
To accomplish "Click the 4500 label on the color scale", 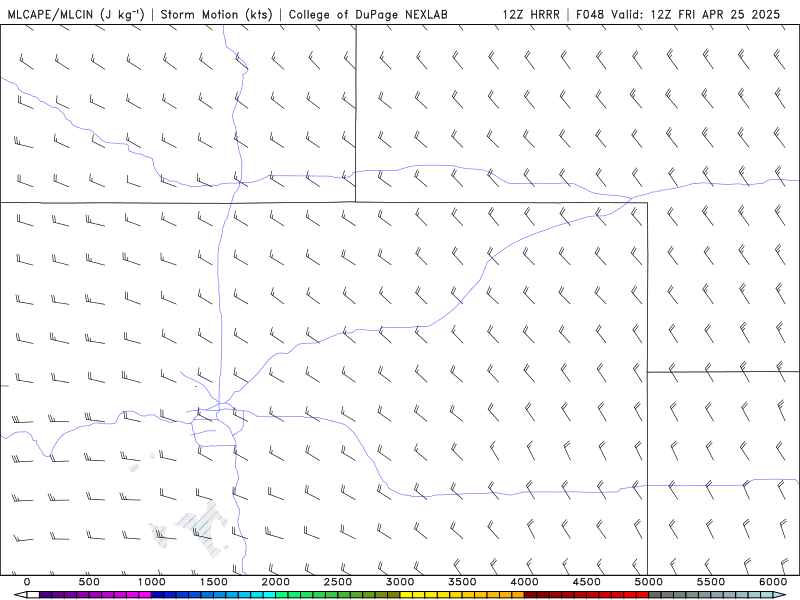I will coord(587,582).
